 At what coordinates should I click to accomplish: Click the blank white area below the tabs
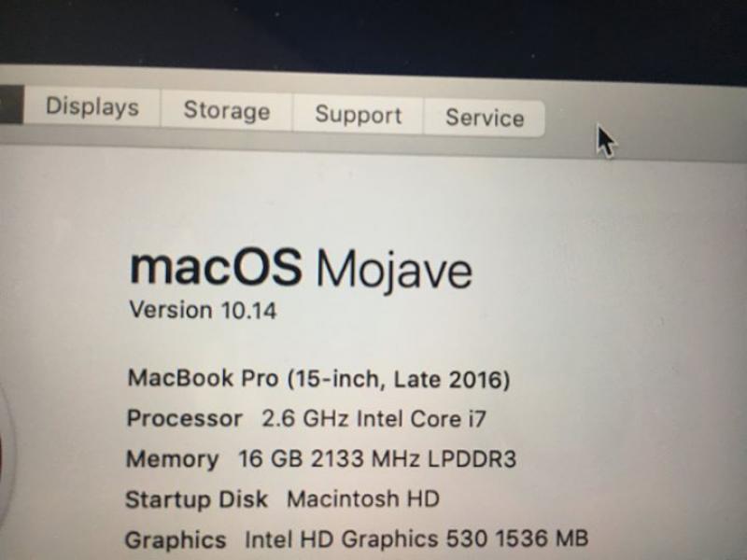(x=372, y=200)
